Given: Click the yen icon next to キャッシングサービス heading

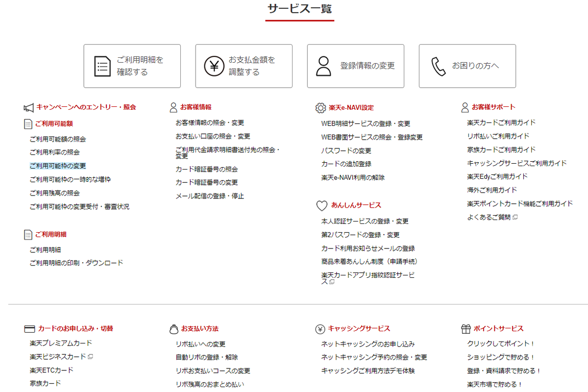Looking at the screenshot, I should pyautogui.click(x=320, y=329).
